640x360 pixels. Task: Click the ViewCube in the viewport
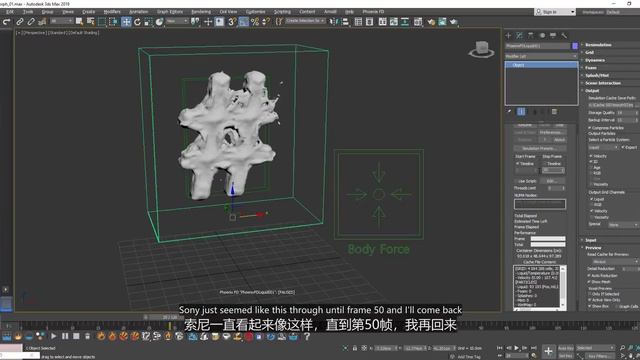coord(482,49)
